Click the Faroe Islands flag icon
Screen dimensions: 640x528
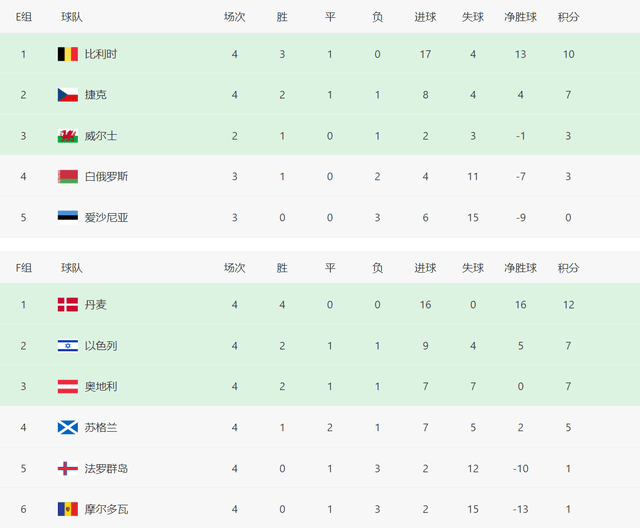(67, 468)
